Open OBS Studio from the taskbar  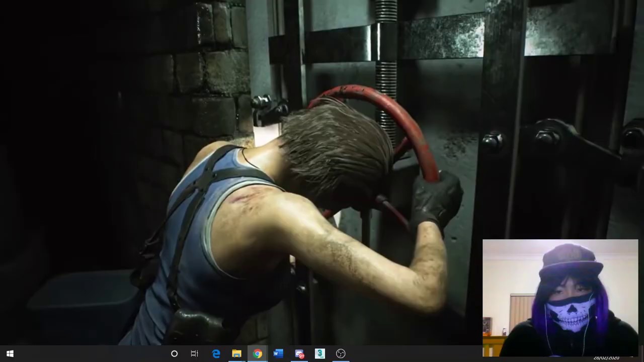tap(341, 353)
